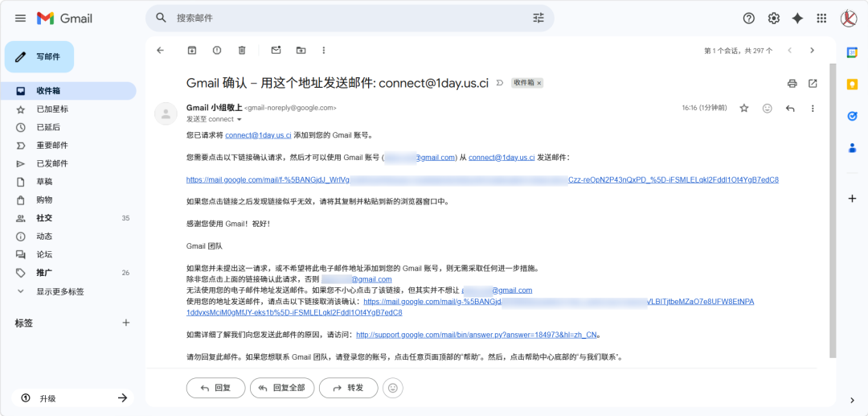Collapse the side panel chevron

click(x=852, y=401)
